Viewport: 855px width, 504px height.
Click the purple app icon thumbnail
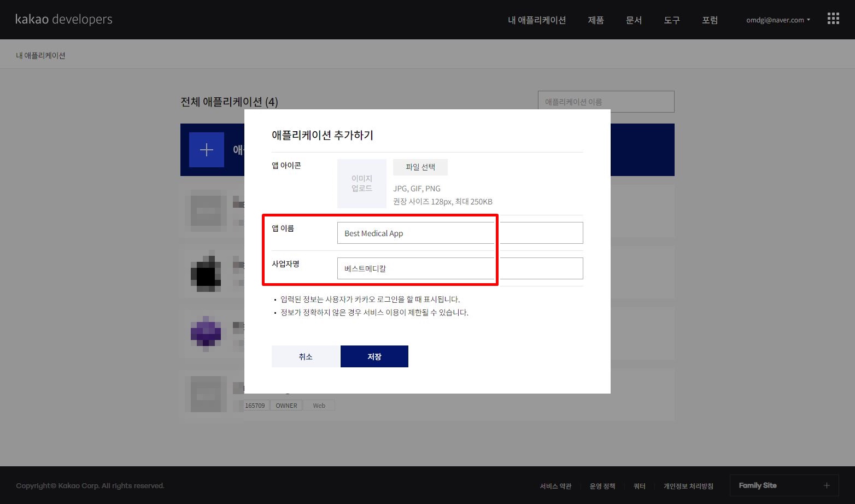(206, 332)
